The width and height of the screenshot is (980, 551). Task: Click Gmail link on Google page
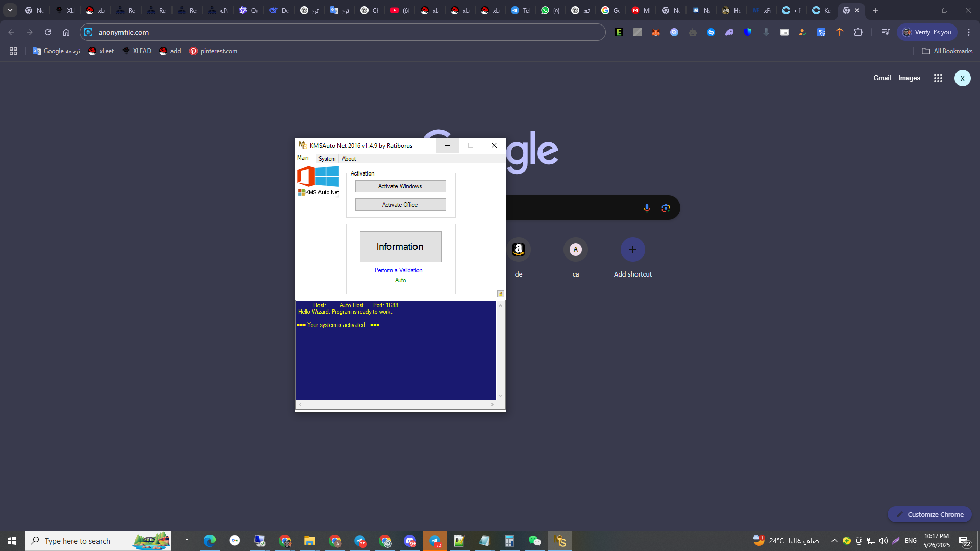pos(882,78)
